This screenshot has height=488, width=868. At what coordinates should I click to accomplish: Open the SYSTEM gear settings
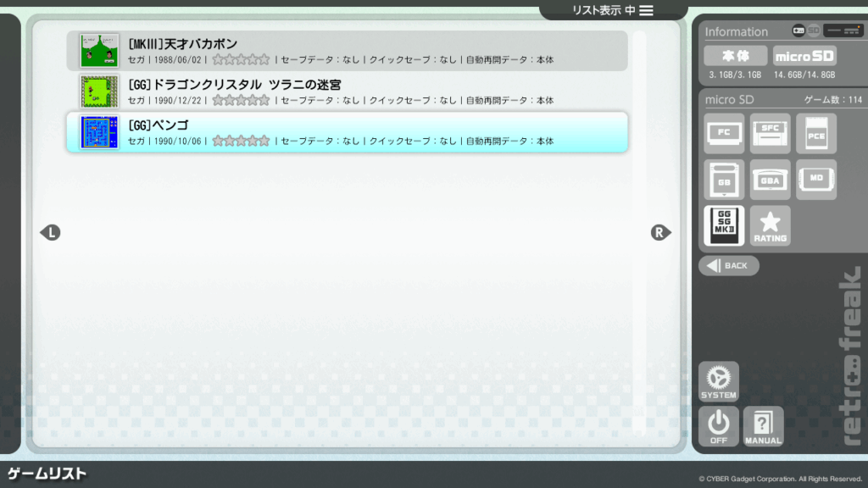718,381
